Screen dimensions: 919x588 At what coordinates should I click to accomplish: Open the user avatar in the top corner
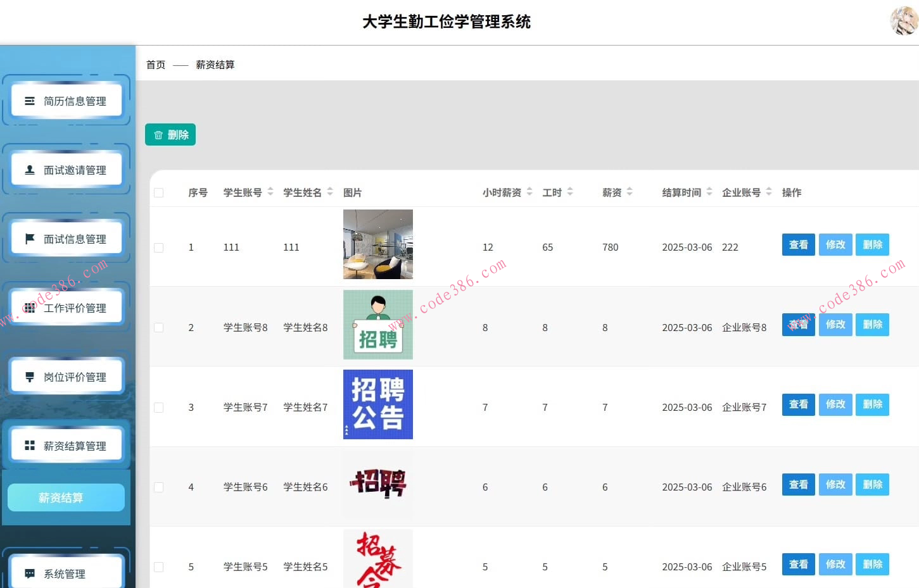pyautogui.click(x=903, y=21)
